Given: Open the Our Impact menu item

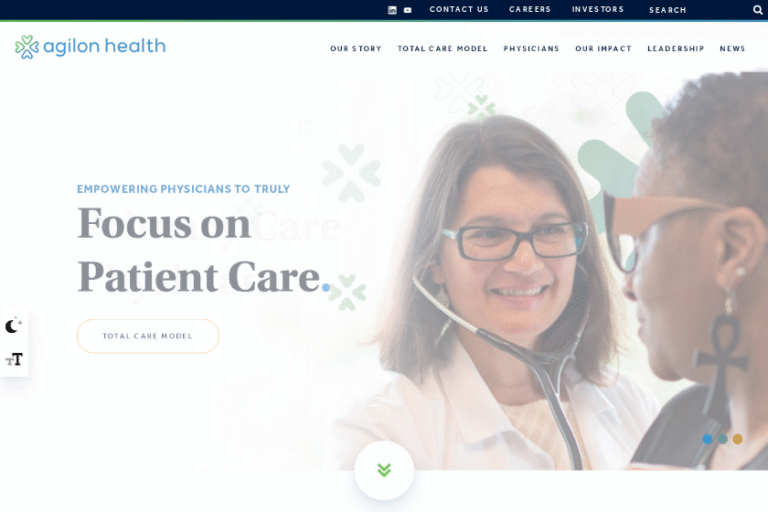Looking at the screenshot, I should (x=603, y=49).
